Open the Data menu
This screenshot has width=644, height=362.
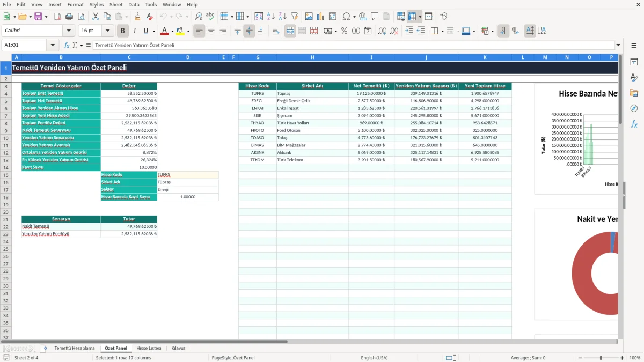point(134,4)
